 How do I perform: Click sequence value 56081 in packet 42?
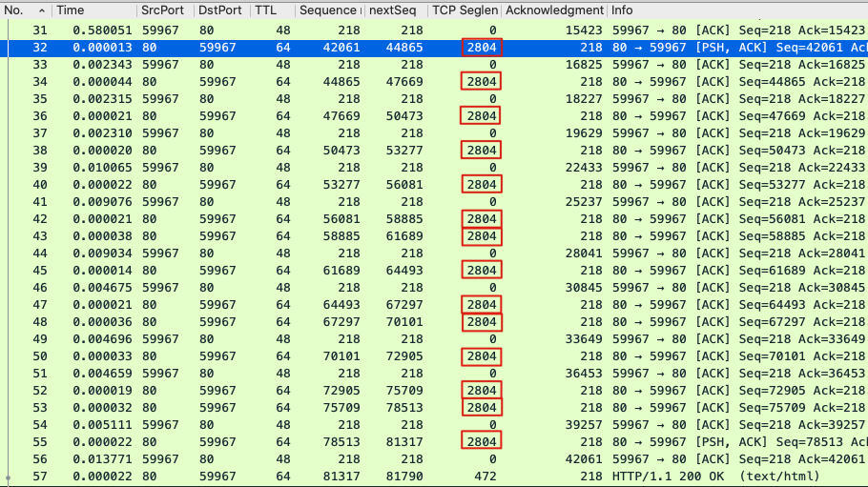pyautogui.click(x=340, y=217)
